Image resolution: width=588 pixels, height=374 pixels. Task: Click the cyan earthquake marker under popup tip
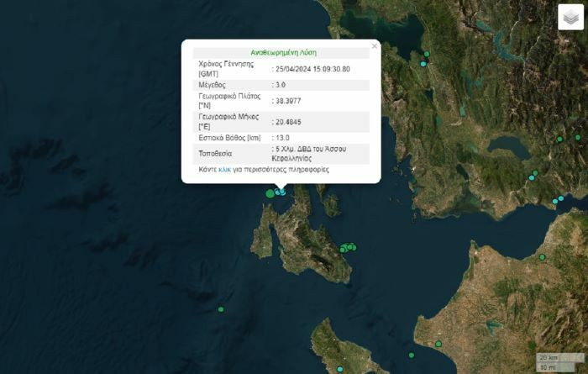[x=281, y=192]
